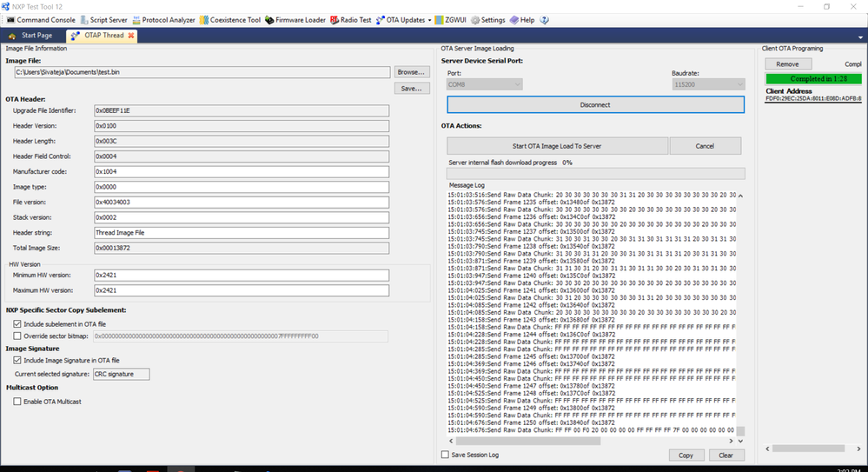868x472 pixels.
Task: Edit the Maximum HW version field
Action: coord(242,290)
